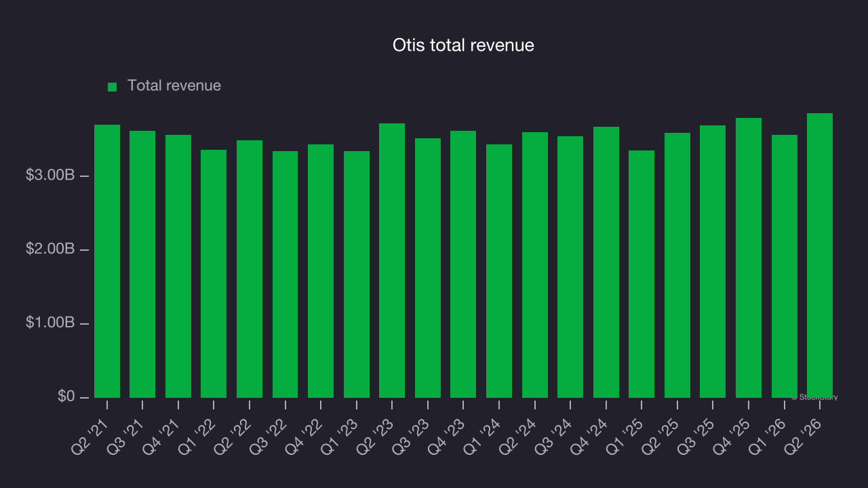The height and width of the screenshot is (488, 868).
Task: Select the Q2 '25 revenue bar
Action: pos(677,265)
